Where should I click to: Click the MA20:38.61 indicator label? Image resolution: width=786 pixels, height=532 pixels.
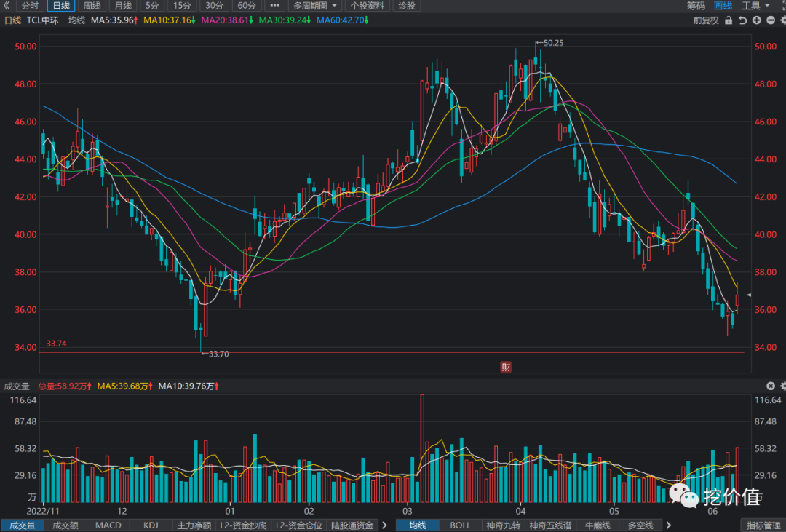point(227,20)
